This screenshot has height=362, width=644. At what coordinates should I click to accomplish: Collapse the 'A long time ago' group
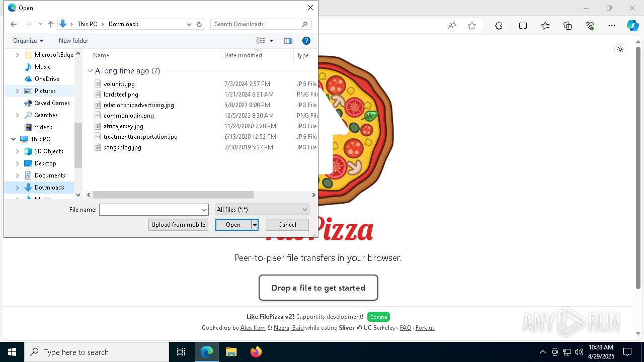[91, 71]
